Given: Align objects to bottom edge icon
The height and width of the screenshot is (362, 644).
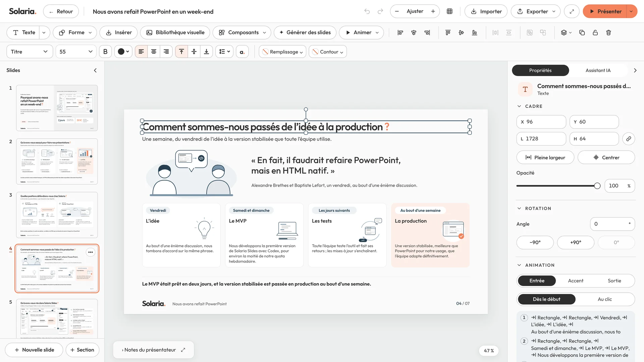Looking at the screenshot, I should click(475, 33).
